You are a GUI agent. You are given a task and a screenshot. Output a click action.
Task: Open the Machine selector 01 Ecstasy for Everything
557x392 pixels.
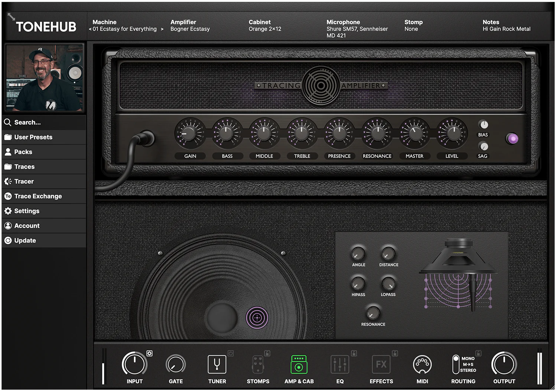124,29
